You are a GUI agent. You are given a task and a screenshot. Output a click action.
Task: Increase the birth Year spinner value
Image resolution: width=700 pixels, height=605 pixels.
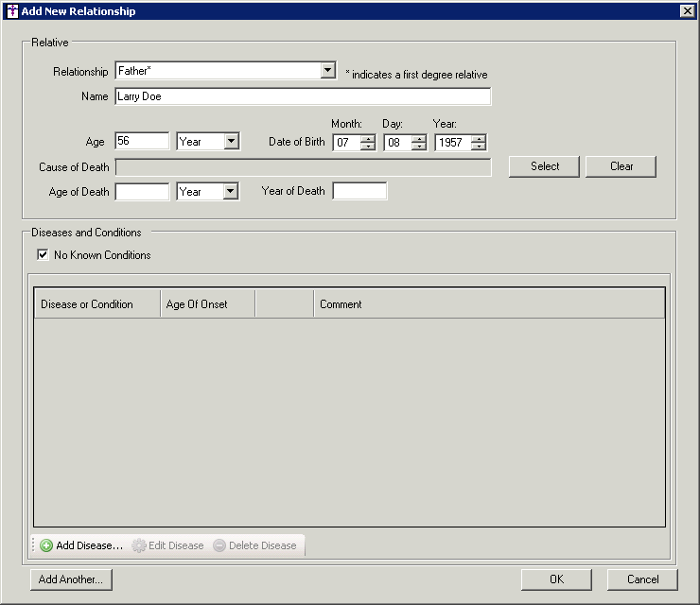tap(479, 138)
